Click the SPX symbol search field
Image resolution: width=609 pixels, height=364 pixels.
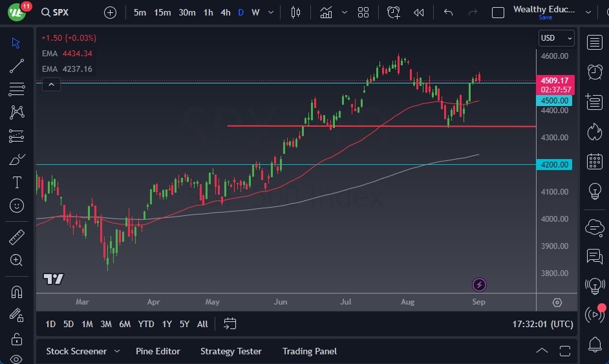click(61, 12)
